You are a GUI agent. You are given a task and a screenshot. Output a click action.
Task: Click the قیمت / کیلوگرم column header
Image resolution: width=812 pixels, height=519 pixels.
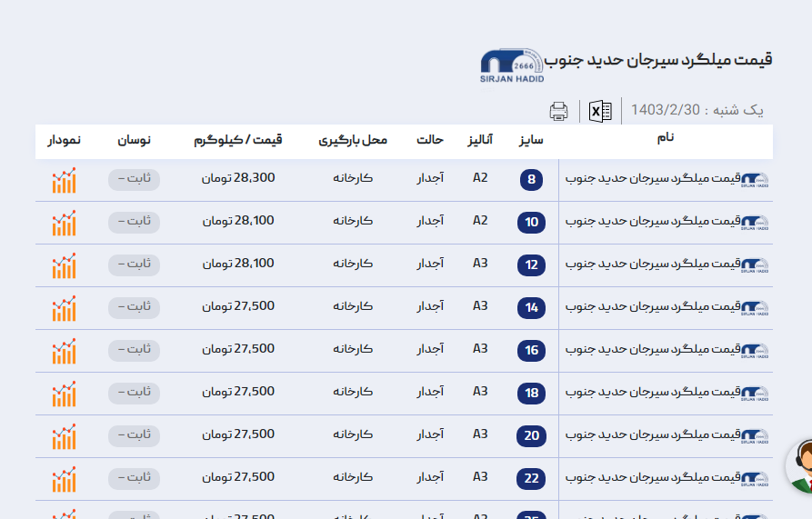pyautogui.click(x=238, y=141)
